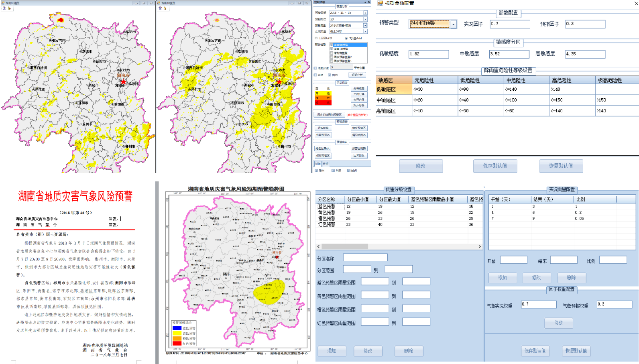The width and height of the screenshot is (639, 364).
Task: Switch to the 制作 tab
Action: [317, 164]
